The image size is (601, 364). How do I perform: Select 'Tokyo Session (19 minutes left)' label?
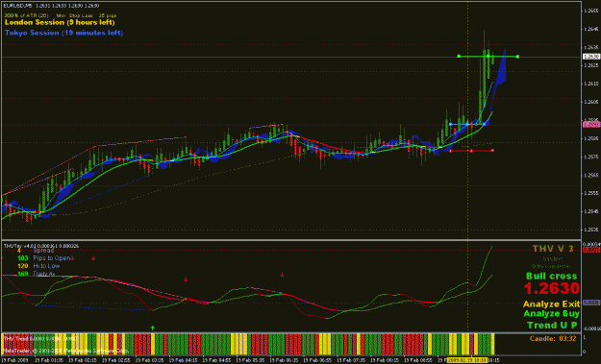point(63,33)
